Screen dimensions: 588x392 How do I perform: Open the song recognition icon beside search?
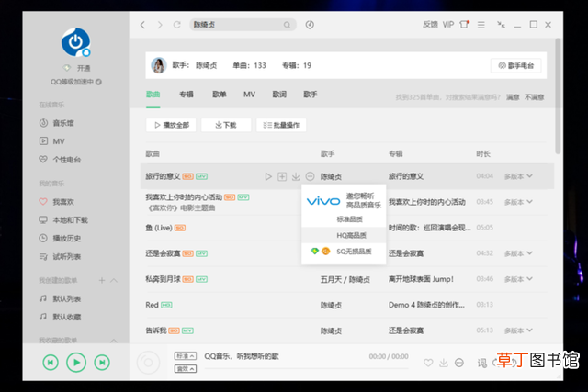point(310,25)
